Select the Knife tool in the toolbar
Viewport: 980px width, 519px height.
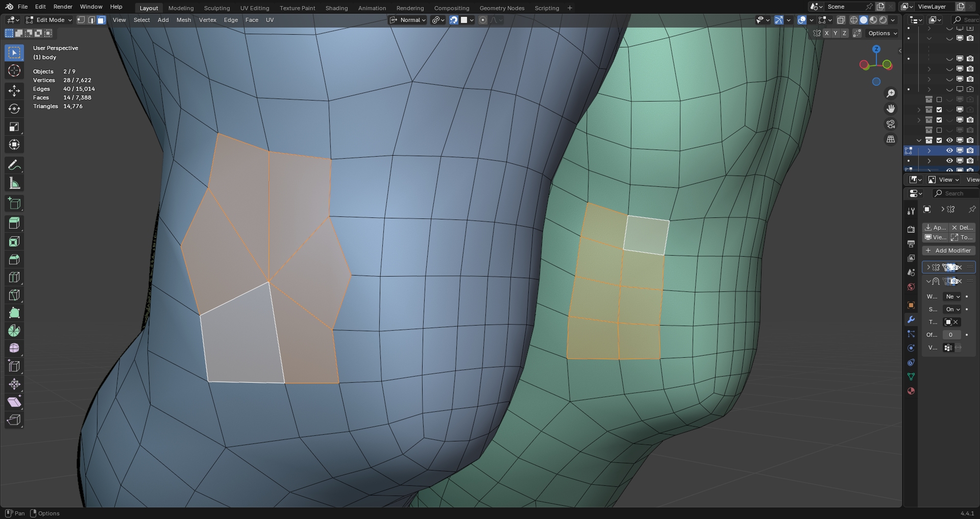(14, 295)
